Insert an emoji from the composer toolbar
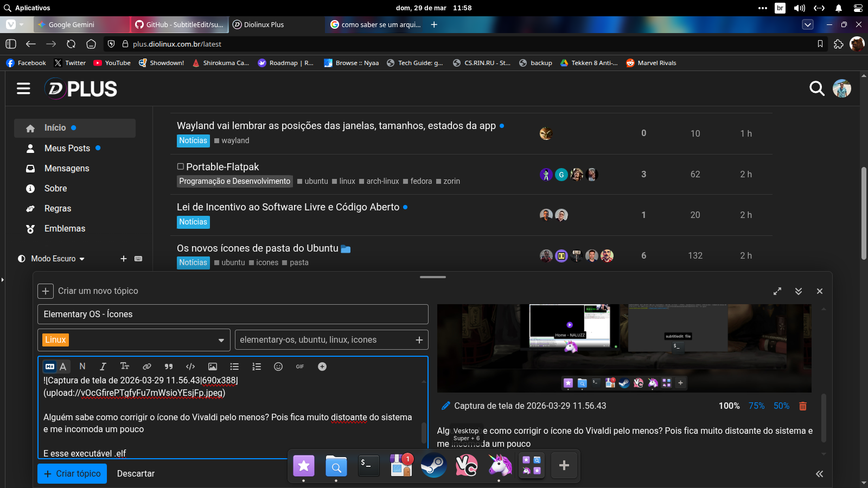This screenshot has width=868, height=488. click(x=278, y=367)
